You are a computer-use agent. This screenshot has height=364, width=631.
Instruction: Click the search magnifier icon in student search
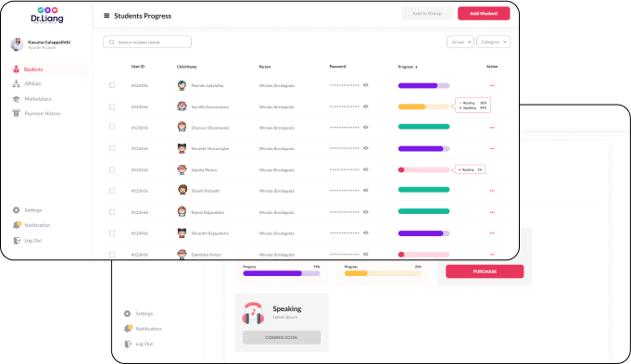[112, 42]
